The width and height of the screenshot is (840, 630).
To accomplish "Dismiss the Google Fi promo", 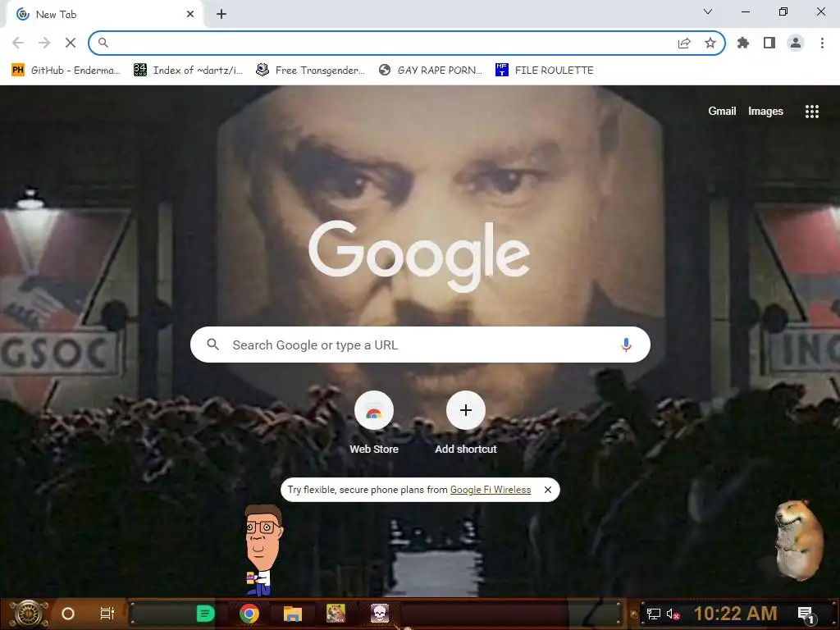I will point(547,490).
